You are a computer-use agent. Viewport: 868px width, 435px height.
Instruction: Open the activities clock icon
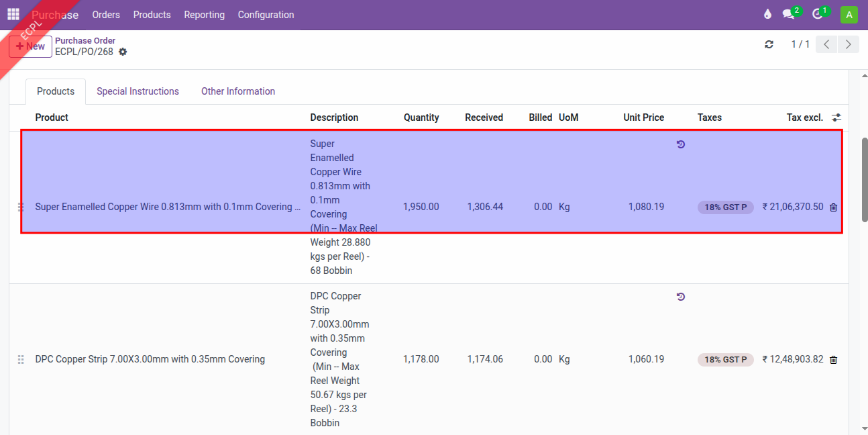tap(817, 15)
